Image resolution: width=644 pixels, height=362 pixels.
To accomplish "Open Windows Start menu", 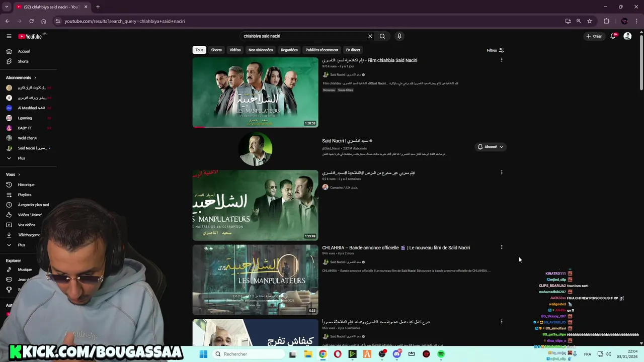I will 203,354.
